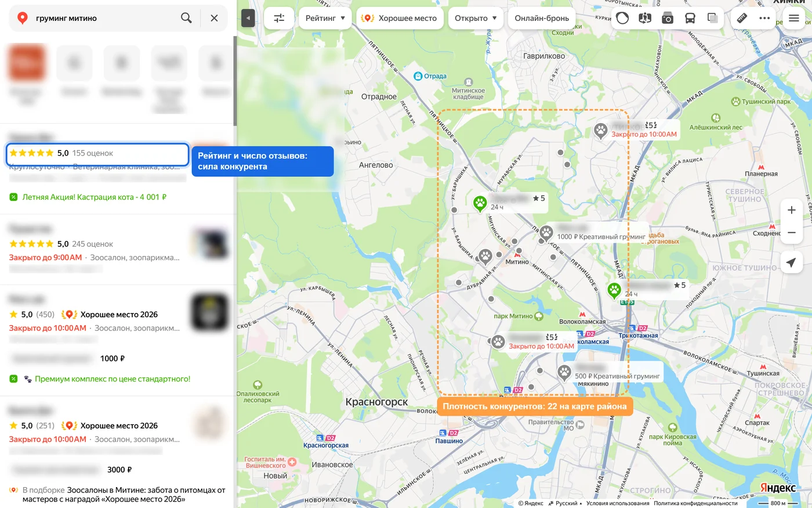
Task: Show photos layer with camera icon
Action: 668,18
